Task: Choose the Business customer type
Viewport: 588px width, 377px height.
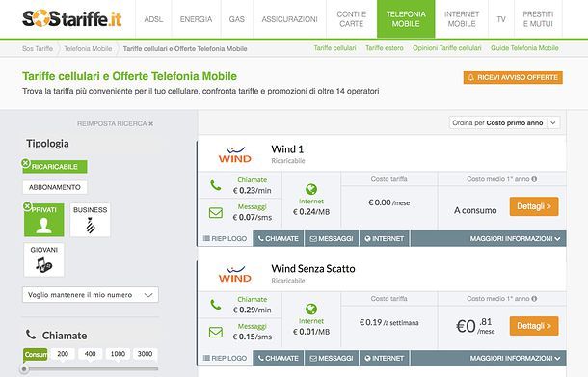Action: point(90,220)
